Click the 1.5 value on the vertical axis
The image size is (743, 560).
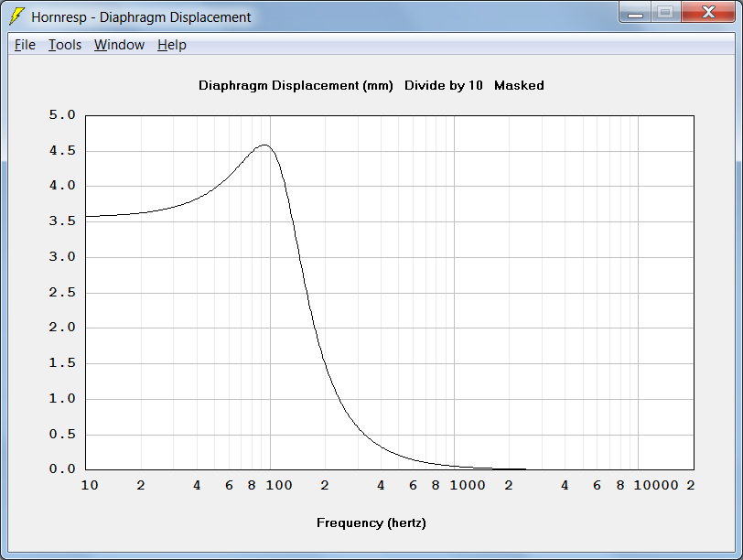click(x=62, y=363)
